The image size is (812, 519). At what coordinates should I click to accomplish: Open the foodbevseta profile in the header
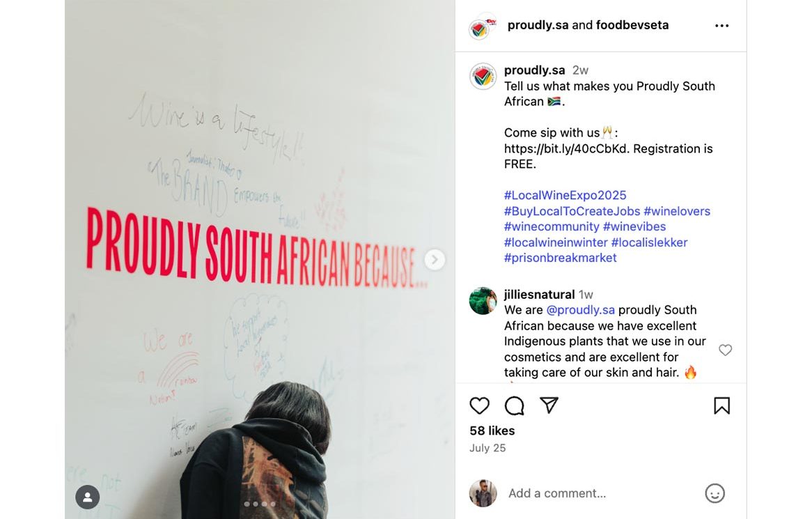pos(632,25)
